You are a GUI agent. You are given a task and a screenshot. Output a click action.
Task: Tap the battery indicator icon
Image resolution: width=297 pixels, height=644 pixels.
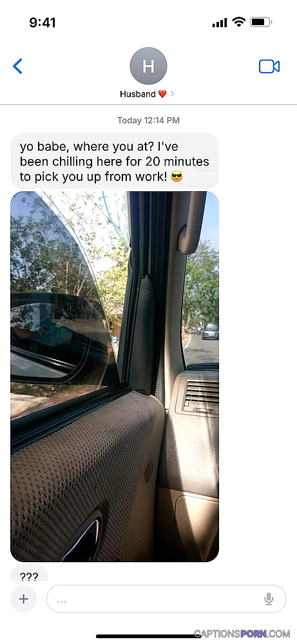click(261, 22)
